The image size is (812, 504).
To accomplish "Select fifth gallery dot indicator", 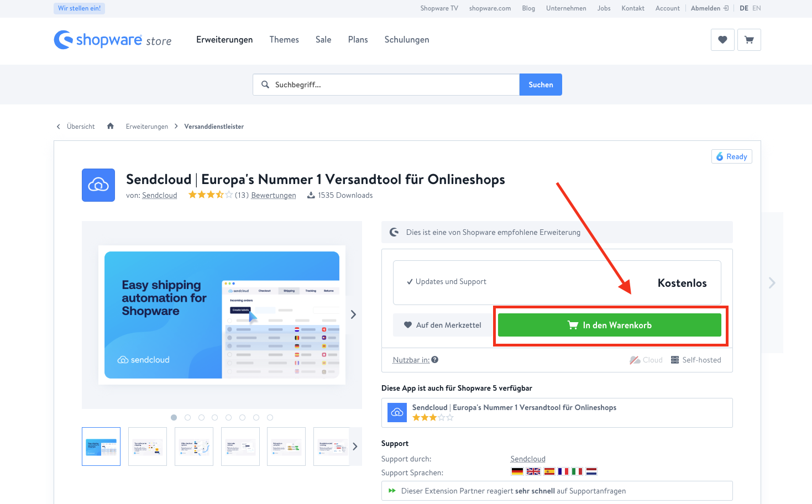I will tap(229, 418).
